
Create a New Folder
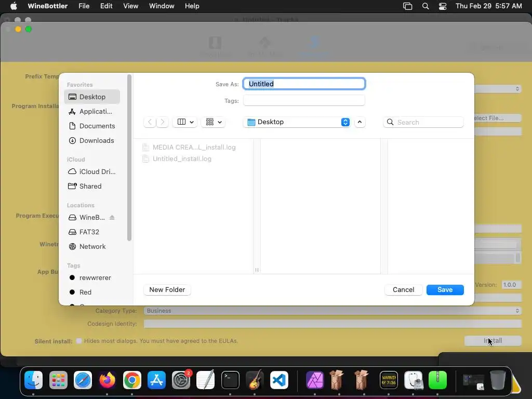pyautogui.click(x=167, y=290)
